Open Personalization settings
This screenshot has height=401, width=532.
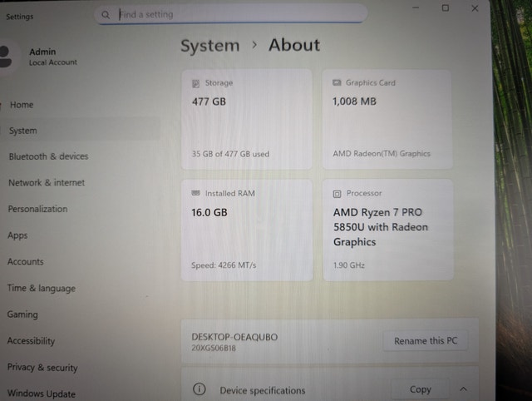37,209
